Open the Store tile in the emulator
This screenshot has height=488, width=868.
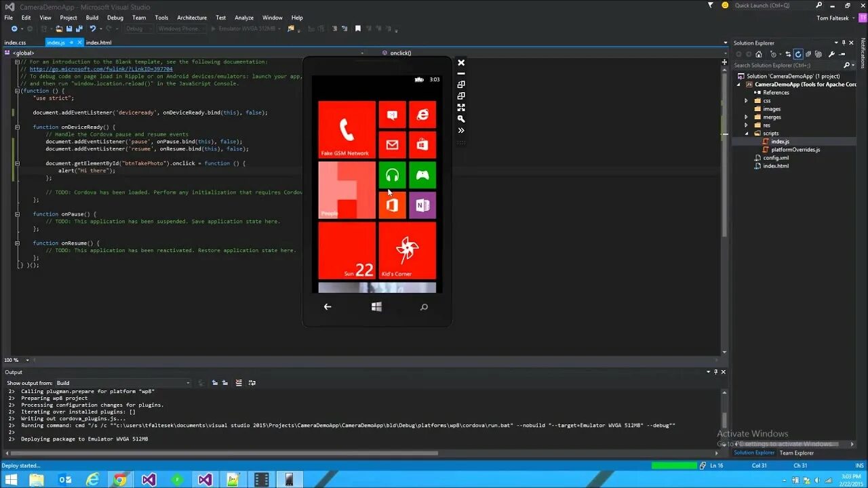pyautogui.click(x=422, y=145)
